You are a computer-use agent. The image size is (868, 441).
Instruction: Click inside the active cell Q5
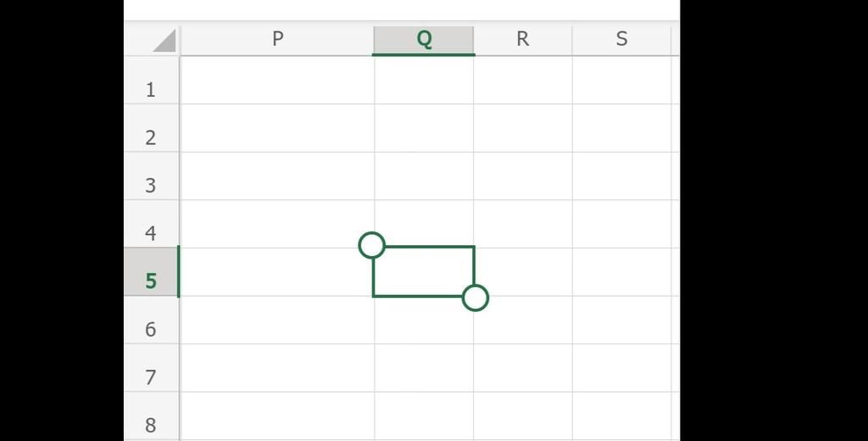424,272
